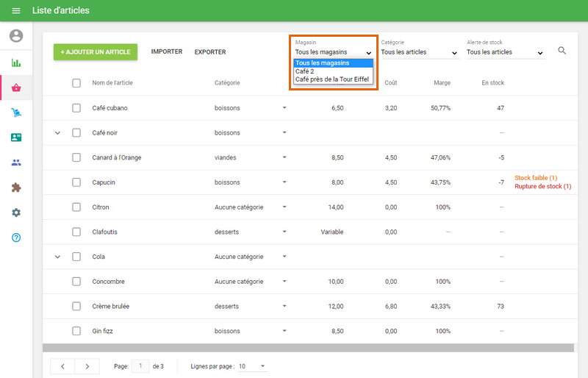Click the Importer button
The width and height of the screenshot is (588, 378).
pos(167,52)
